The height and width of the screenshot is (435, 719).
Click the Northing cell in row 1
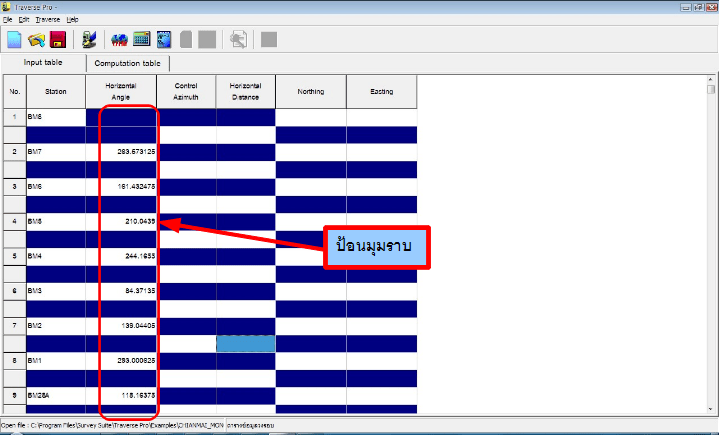tap(311, 117)
